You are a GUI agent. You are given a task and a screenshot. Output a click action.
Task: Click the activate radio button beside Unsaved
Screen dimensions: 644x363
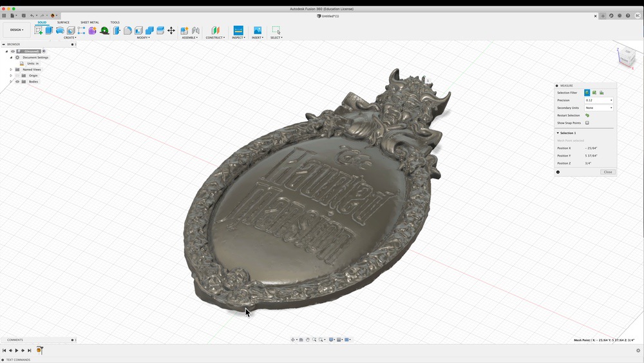[44, 52]
